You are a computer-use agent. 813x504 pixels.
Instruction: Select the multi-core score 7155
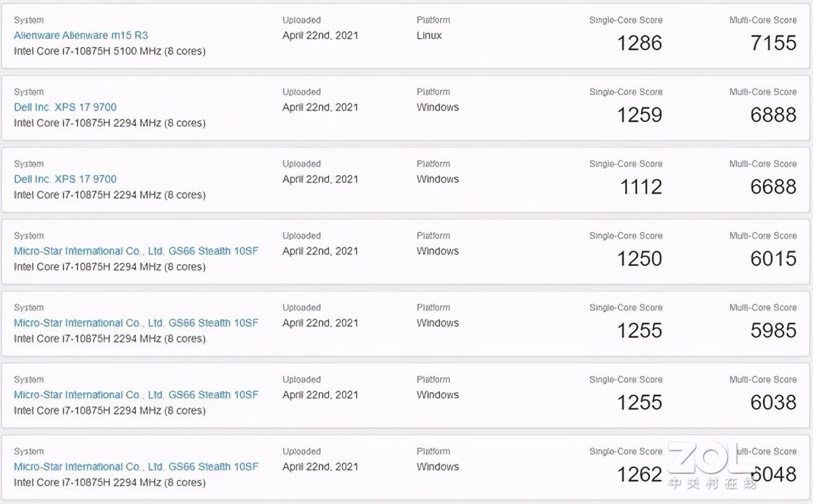(x=773, y=43)
